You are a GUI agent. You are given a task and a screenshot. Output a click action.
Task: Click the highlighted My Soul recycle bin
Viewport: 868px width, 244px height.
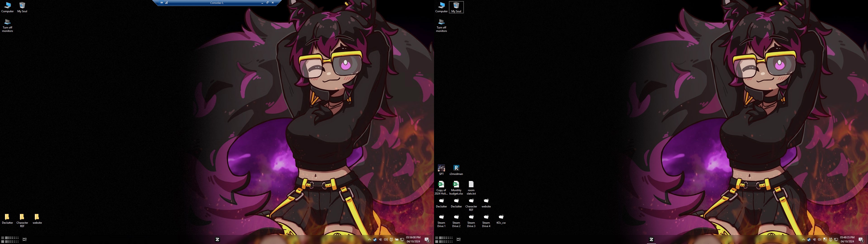456,7
